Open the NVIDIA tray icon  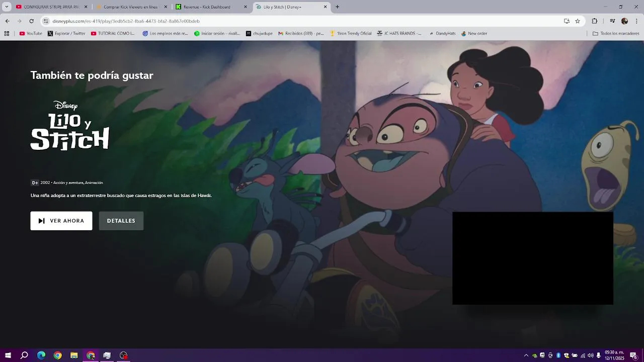click(534, 355)
